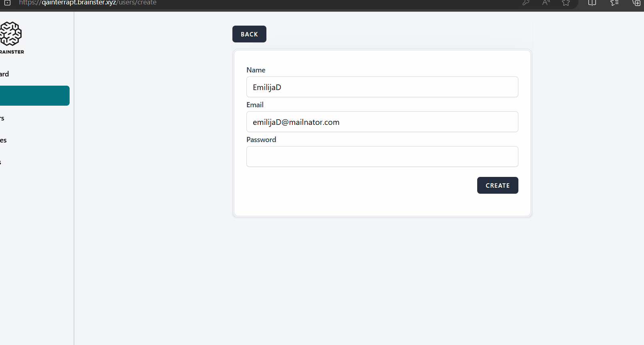Activate the Read aloud icon in address bar

click(546, 3)
